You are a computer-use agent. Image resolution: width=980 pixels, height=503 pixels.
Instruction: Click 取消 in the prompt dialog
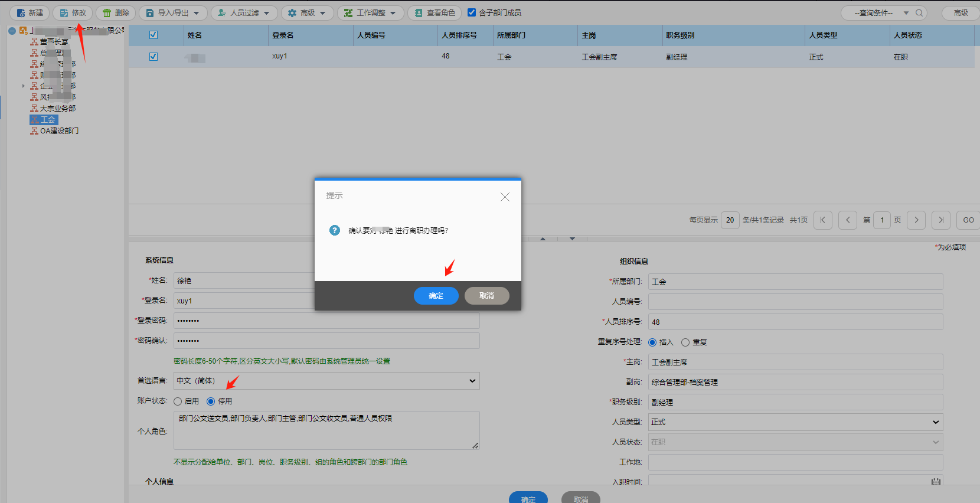(x=486, y=296)
